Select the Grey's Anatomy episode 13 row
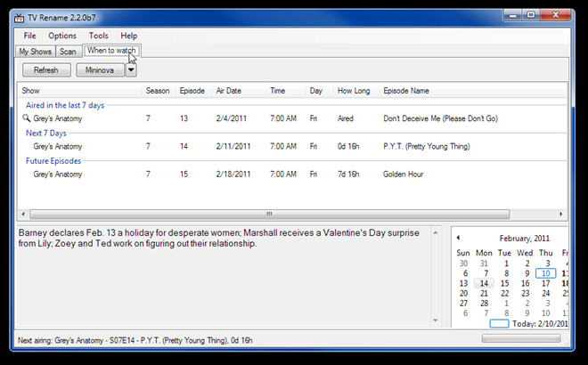The height and width of the screenshot is (365, 588). coord(292,118)
